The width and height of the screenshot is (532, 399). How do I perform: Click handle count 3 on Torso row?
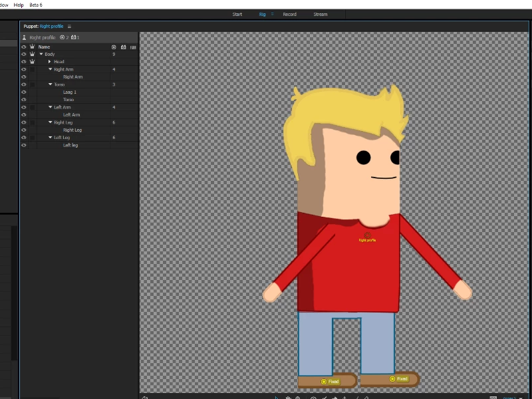[x=114, y=84]
